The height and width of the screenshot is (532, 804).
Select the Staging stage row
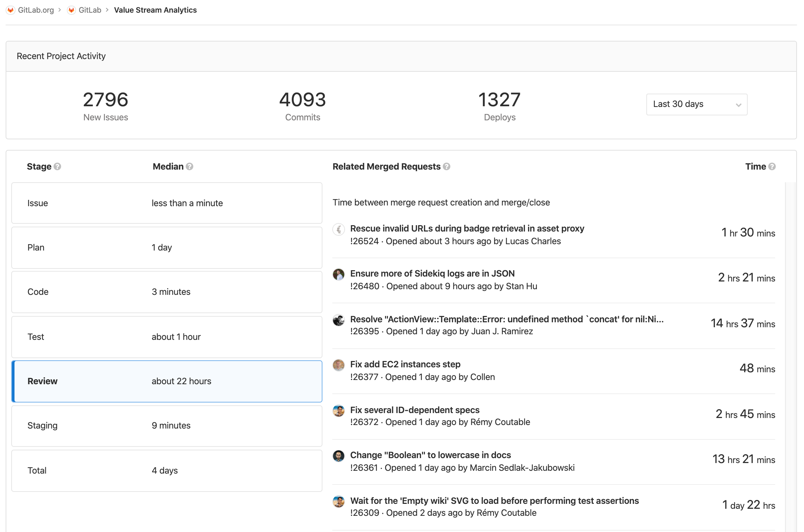167,426
